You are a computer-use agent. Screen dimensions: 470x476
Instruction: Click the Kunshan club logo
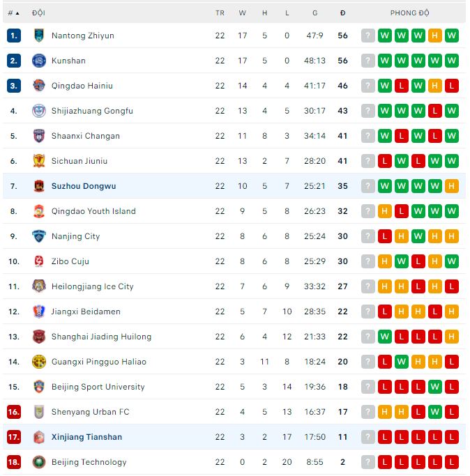click(x=39, y=61)
